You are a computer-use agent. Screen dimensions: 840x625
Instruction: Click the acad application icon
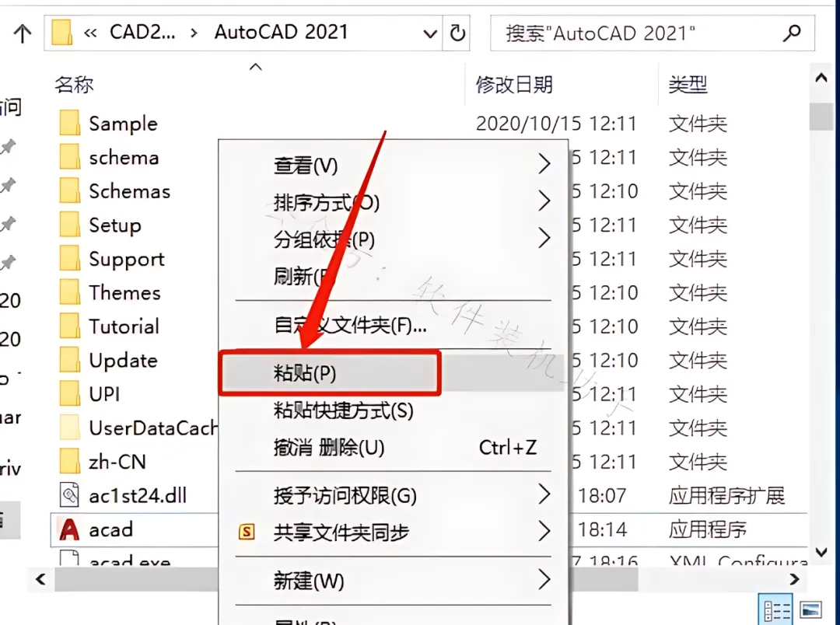coord(69,529)
